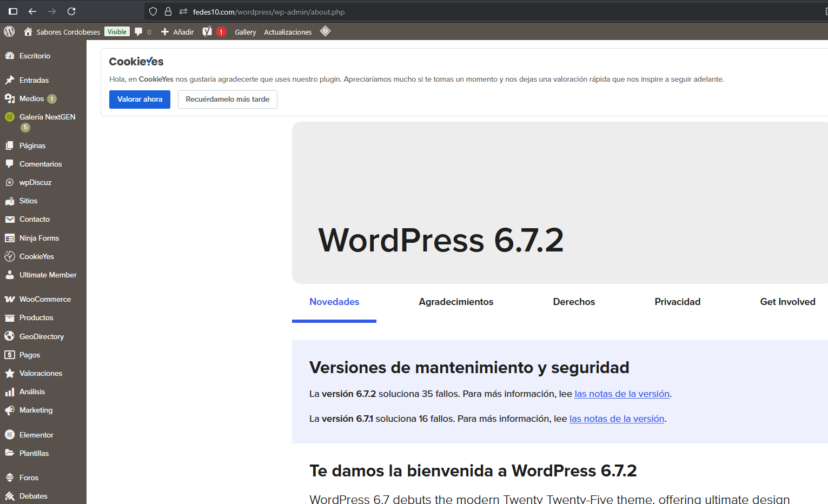The image size is (828, 504).
Task: Click the Escritorio dashboard icon
Action: point(10,56)
